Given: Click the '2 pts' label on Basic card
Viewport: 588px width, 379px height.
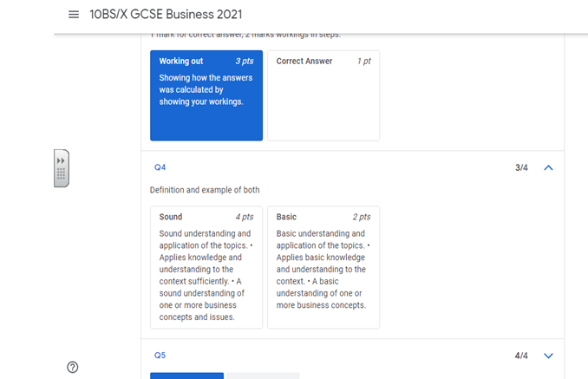Looking at the screenshot, I should (361, 217).
